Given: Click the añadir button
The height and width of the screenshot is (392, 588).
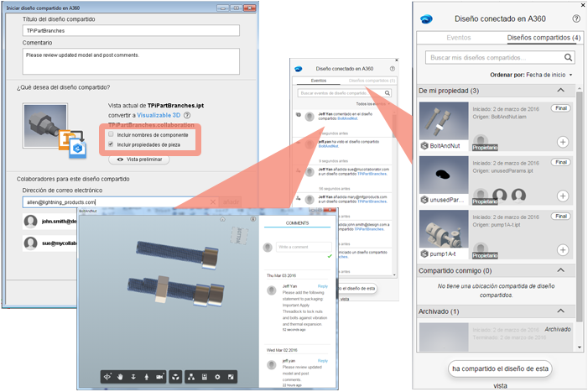Looking at the screenshot, I should 231,202.
